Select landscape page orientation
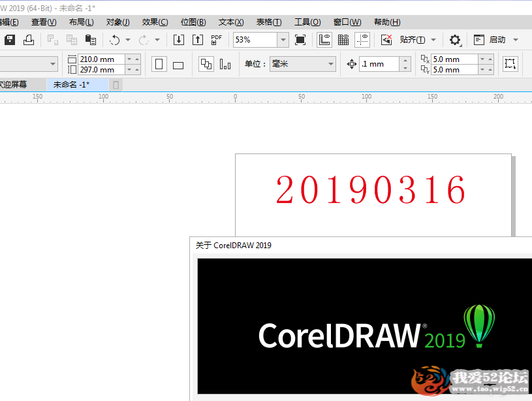Screen dimensions: 532x401 (178, 65)
